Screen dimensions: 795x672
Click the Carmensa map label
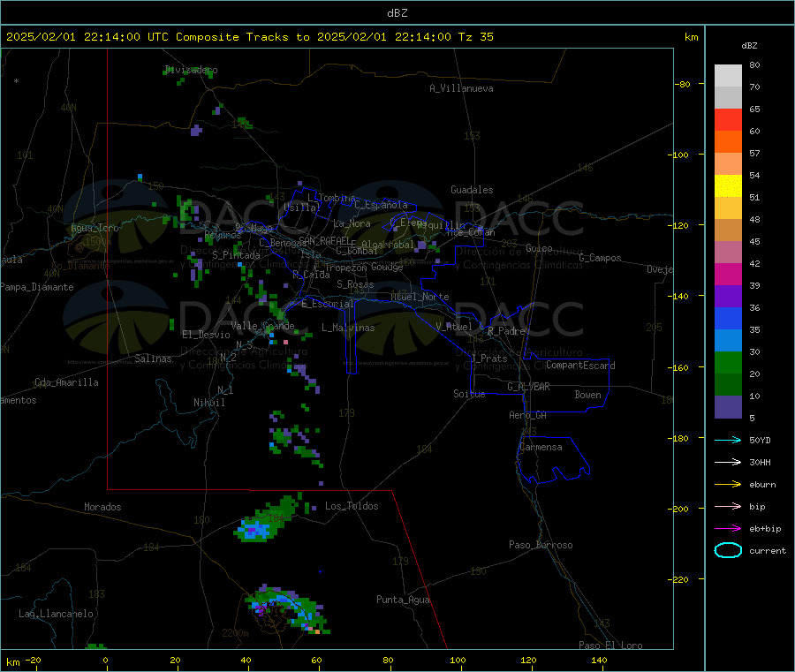(x=541, y=447)
